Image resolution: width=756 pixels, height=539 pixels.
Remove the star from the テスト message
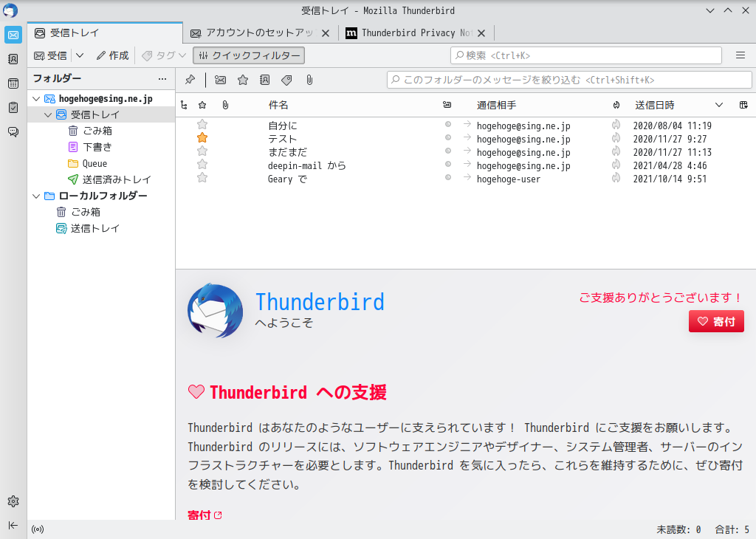coord(202,138)
